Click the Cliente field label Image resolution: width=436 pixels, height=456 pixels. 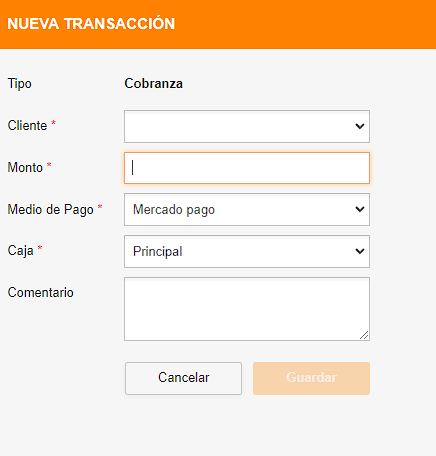pos(27,126)
